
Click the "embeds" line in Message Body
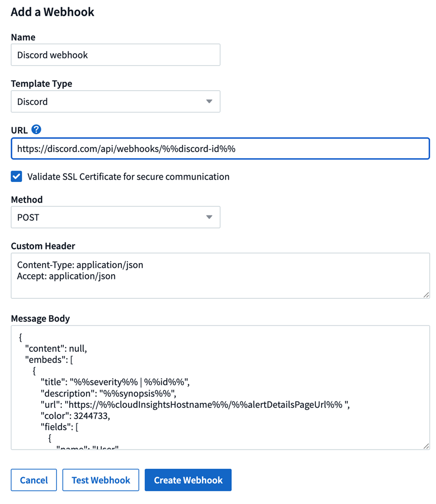pos(49,360)
